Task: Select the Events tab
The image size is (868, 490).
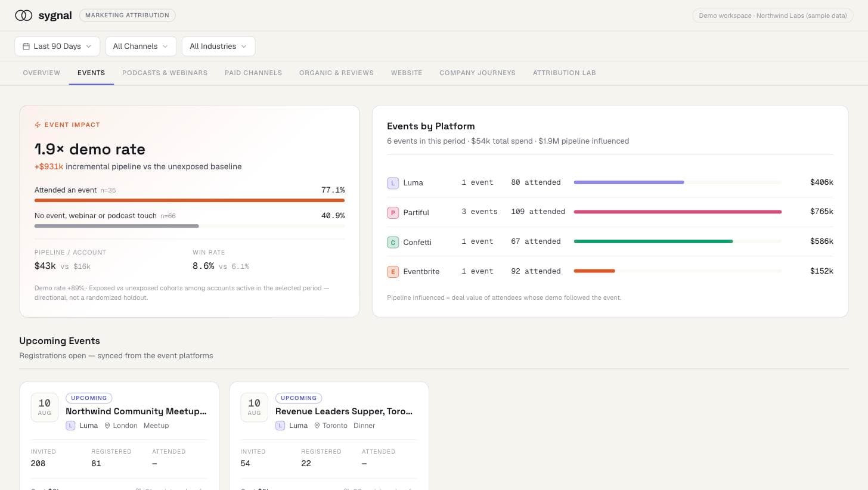Action: click(x=91, y=73)
